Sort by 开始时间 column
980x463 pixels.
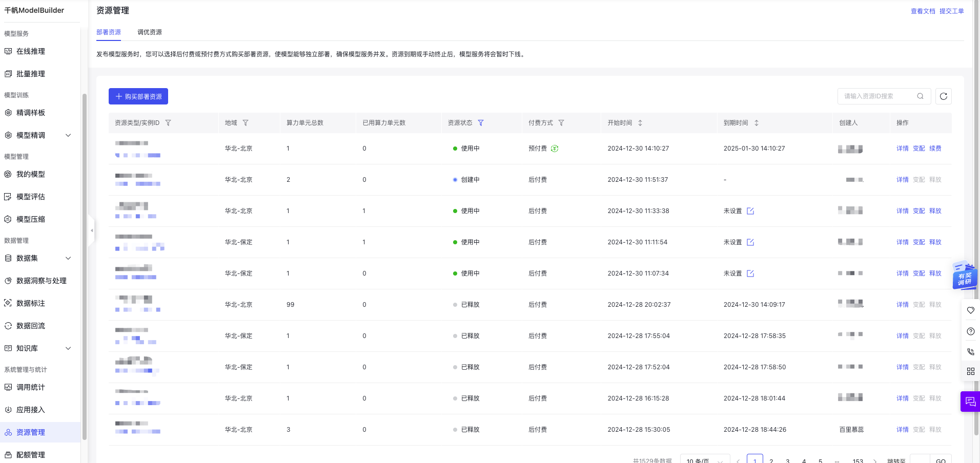tap(640, 123)
